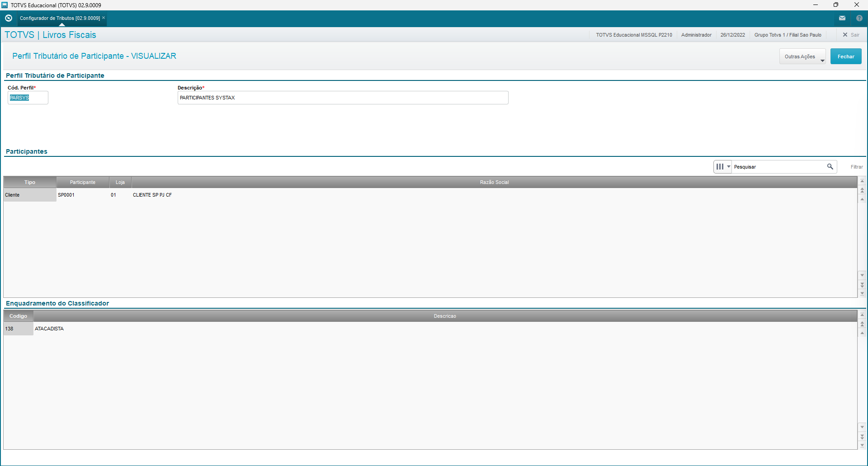Click the Sair exit link
Image resolution: width=868 pixels, height=466 pixels.
click(851, 35)
